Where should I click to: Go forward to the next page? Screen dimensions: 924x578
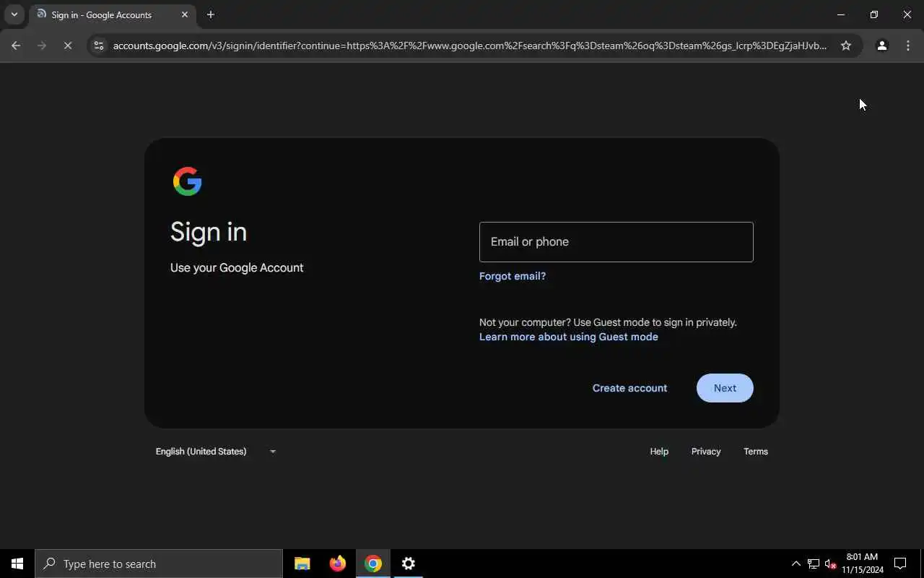point(42,46)
